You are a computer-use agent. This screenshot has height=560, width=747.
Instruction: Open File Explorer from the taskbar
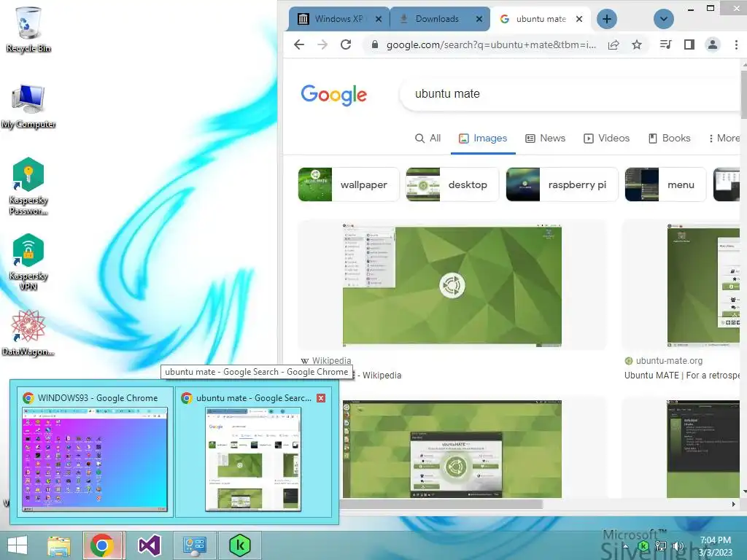(x=59, y=545)
